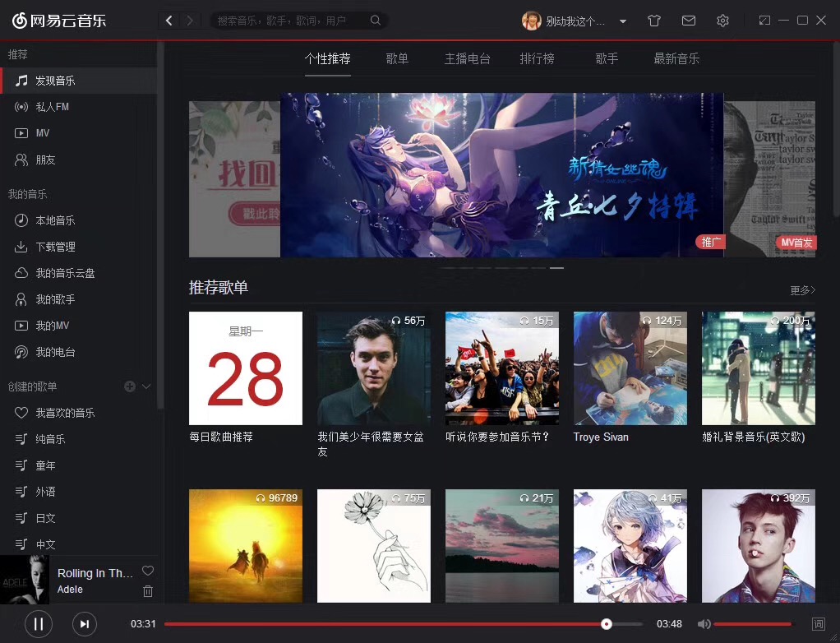840x643 pixels.
Task: Click the trash icon beside Rolling In The Deep
Action: pyautogui.click(x=148, y=590)
